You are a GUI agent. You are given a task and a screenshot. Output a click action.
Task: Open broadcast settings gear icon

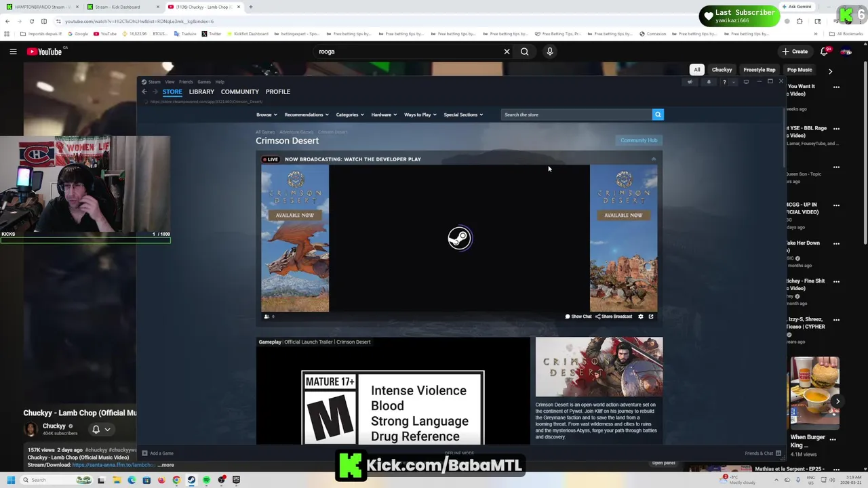[641, 317]
